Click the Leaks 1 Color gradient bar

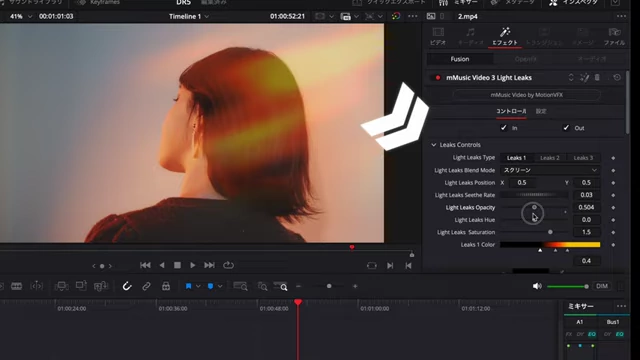tap(550, 244)
